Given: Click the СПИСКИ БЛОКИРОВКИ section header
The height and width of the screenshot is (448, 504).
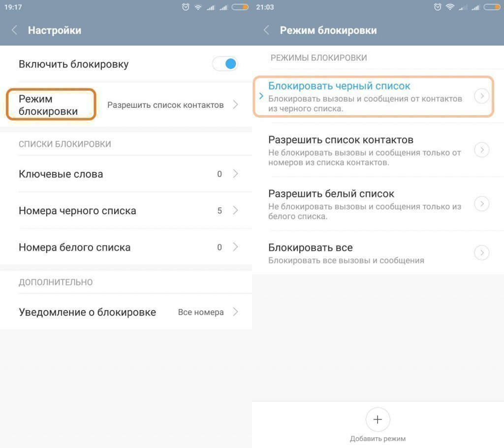Looking at the screenshot, I should coord(65,144).
